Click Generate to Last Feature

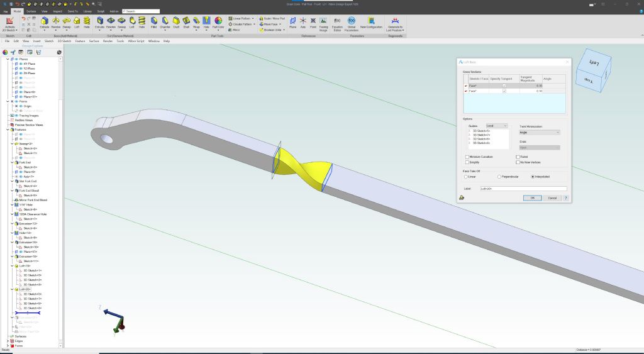click(395, 25)
